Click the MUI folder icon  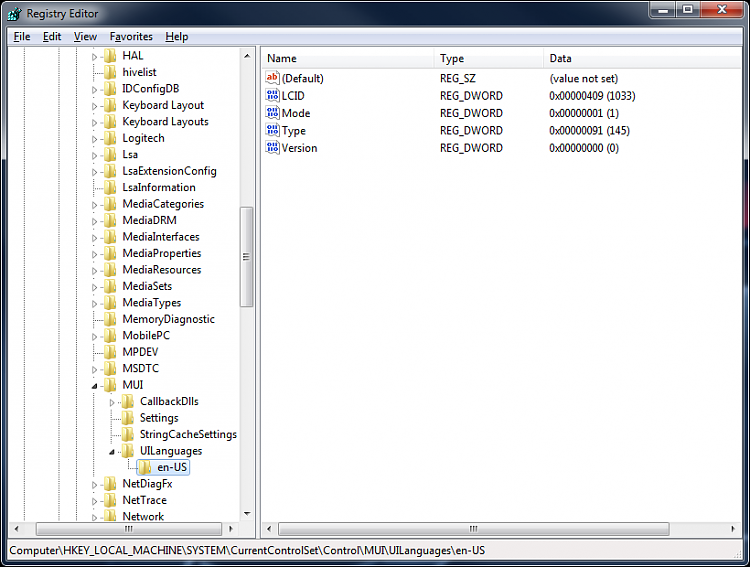pos(110,385)
